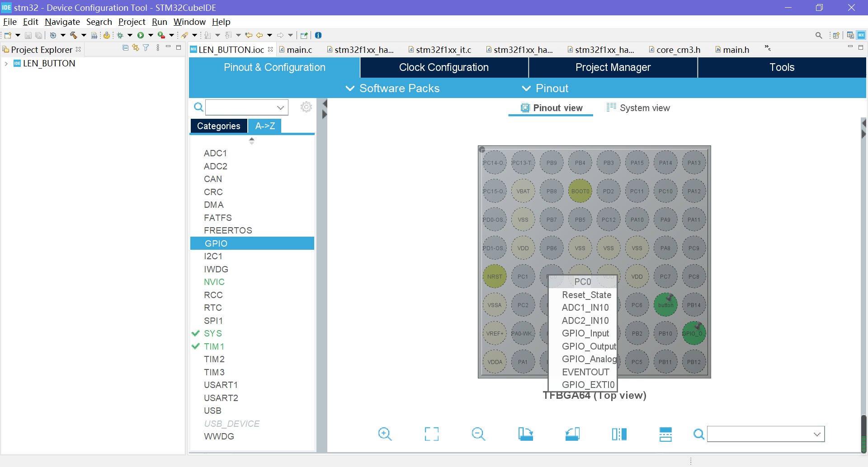868x467 pixels.
Task: Click the flip horizontally pinout icon
Action: click(619, 434)
